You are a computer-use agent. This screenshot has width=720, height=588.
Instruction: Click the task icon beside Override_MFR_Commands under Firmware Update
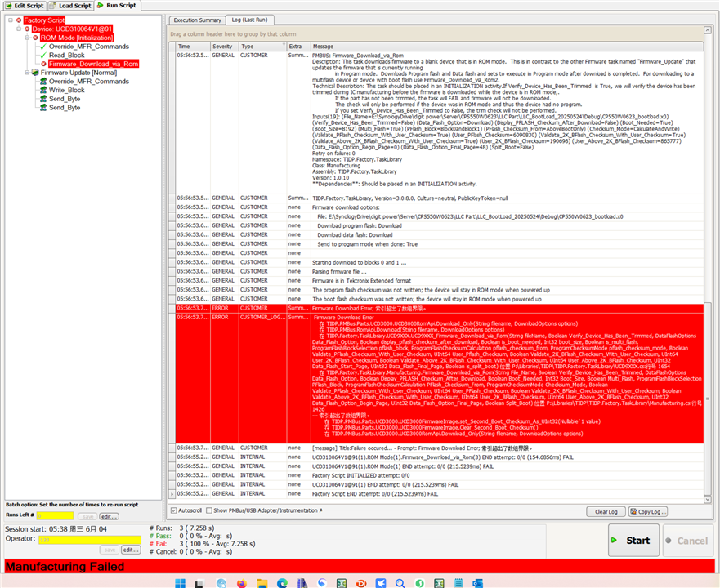click(43, 81)
